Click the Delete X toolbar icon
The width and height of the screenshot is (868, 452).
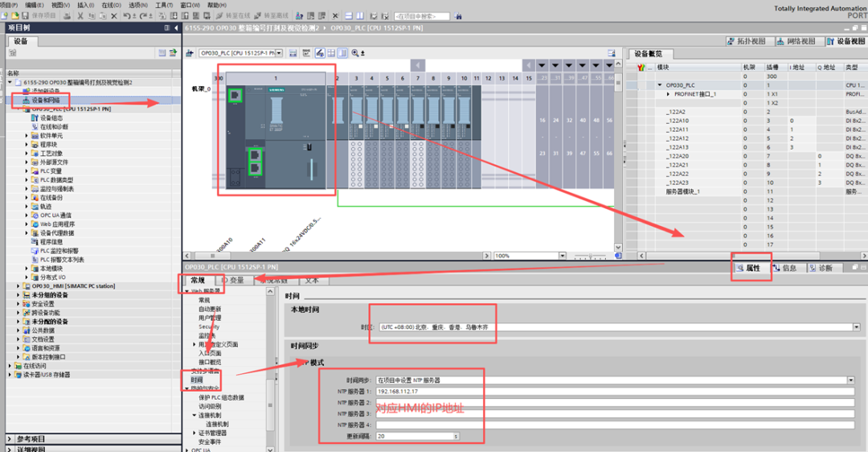114,16
